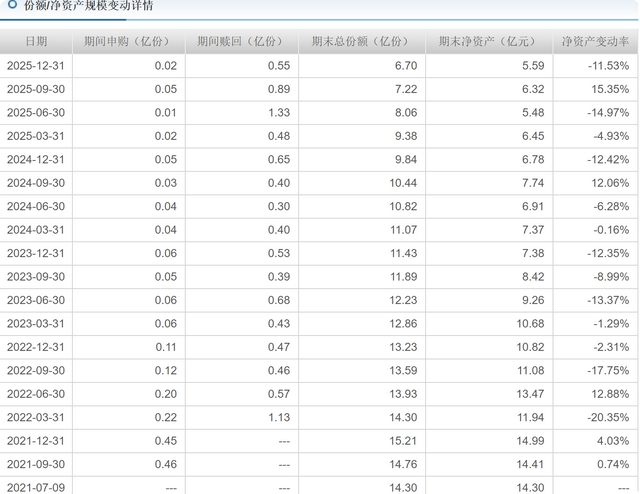Select the 2022-12-31 date cell
Screen dimensions: 640x494
point(36,347)
